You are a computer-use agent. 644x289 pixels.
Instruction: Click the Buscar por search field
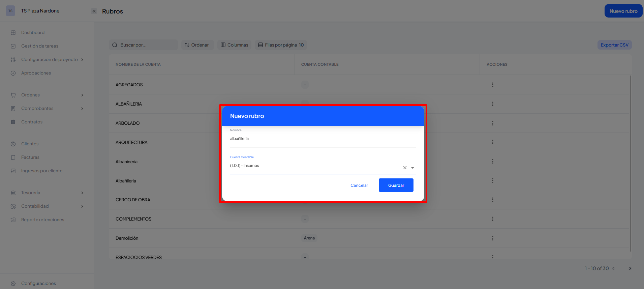click(x=143, y=45)
